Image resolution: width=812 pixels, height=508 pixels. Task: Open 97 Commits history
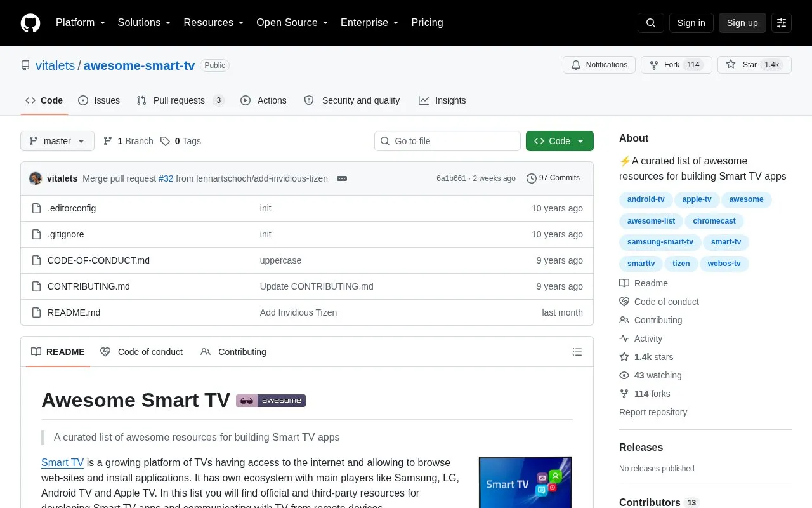tap(553, 178)
